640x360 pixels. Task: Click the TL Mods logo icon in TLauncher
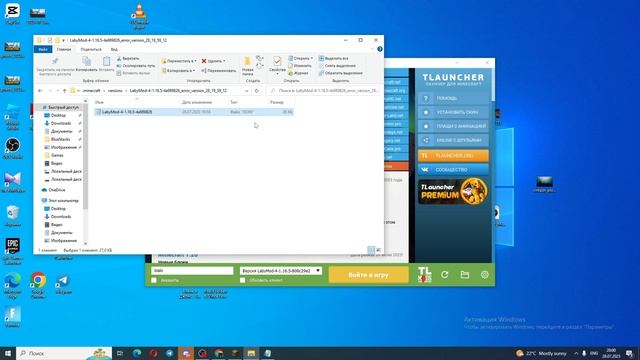point(424,275)
